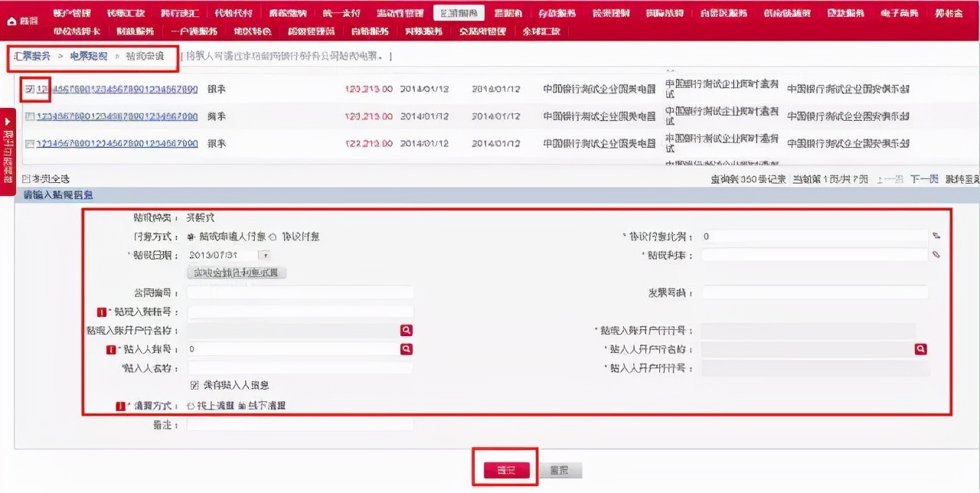Click the edit icon next to 协议付息比例
This screenshot has height=493, width=980.
point(936,236)
